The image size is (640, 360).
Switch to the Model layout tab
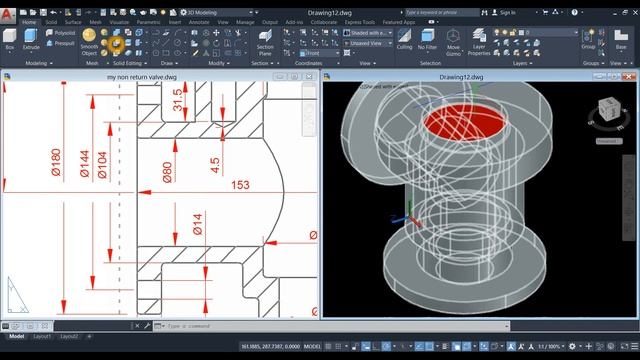[17, 336]
